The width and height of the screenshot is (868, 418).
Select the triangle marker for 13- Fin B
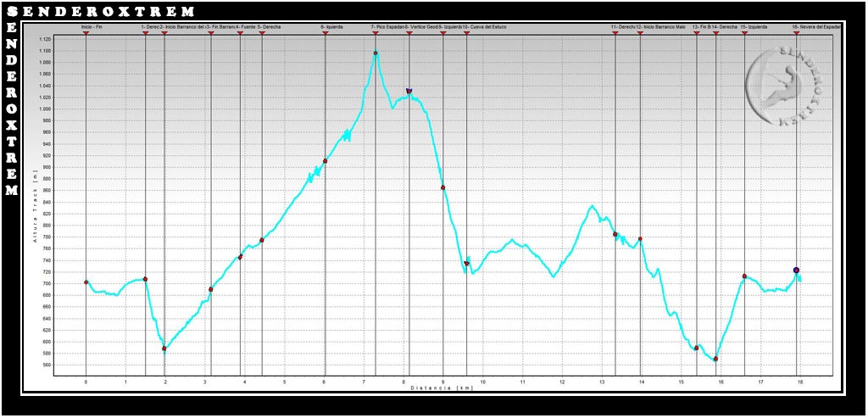click(x=697, y=33)
